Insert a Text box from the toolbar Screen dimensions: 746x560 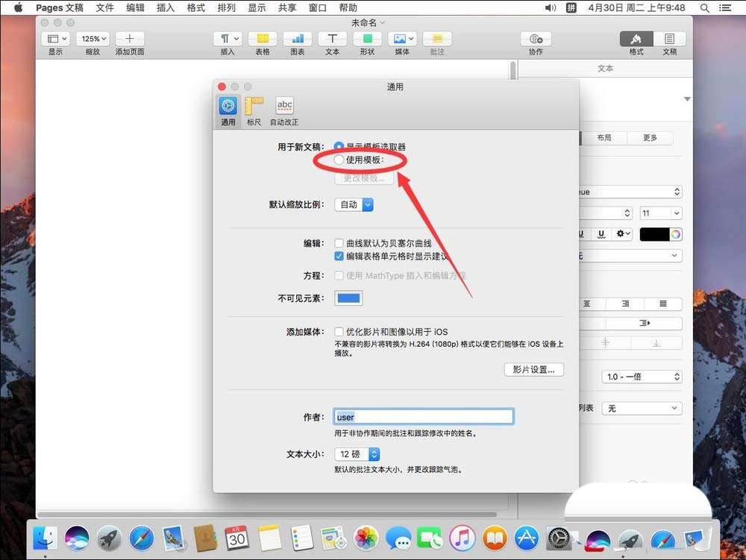point(332,39)
